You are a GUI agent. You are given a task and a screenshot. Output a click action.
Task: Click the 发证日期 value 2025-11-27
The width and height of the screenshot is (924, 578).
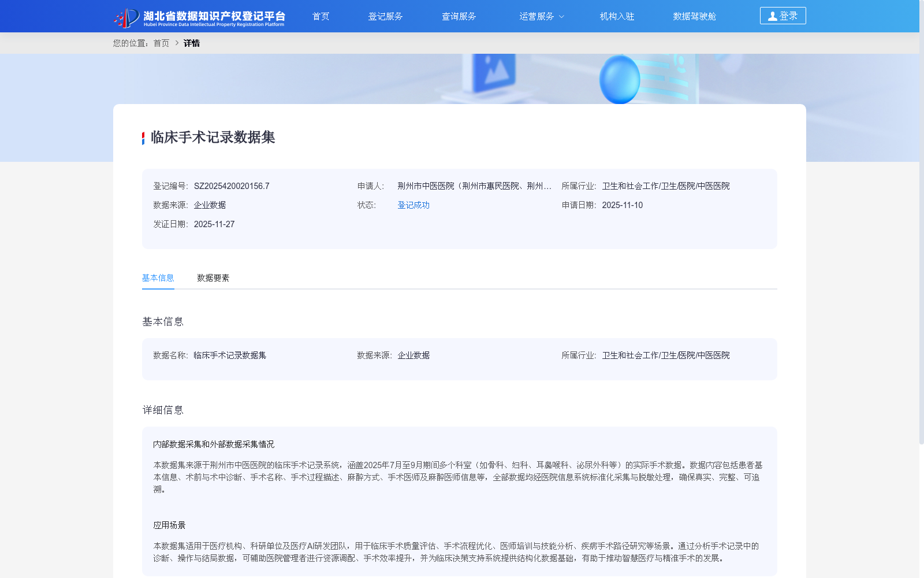click(214, 224)
